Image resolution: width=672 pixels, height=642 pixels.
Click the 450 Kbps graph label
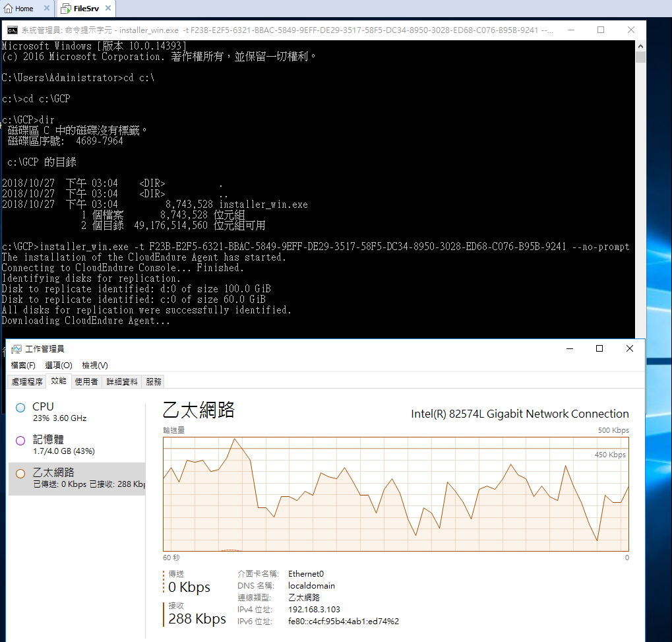pos(610,455)
